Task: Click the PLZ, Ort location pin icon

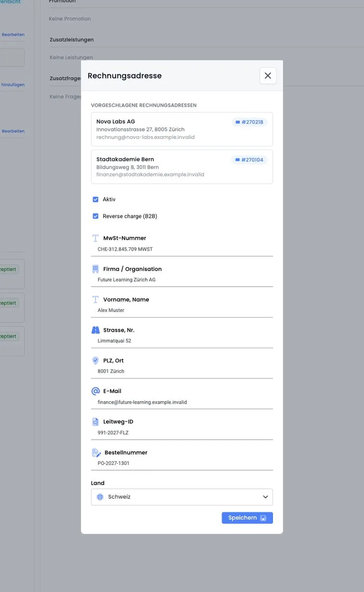Action: click(95, 360)
